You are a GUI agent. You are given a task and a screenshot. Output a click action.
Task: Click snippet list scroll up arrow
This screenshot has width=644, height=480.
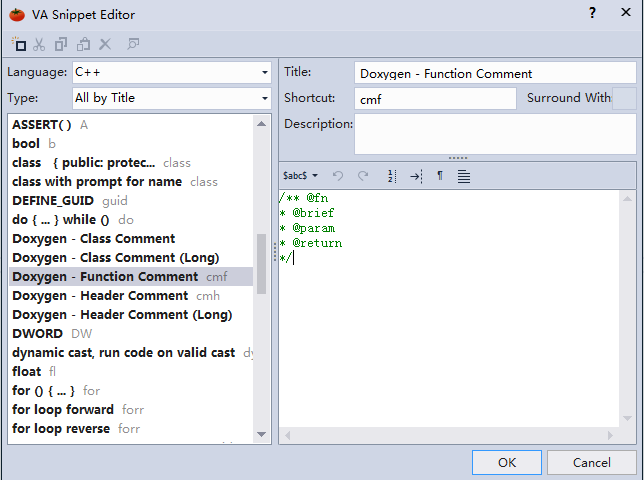point(261,124)
